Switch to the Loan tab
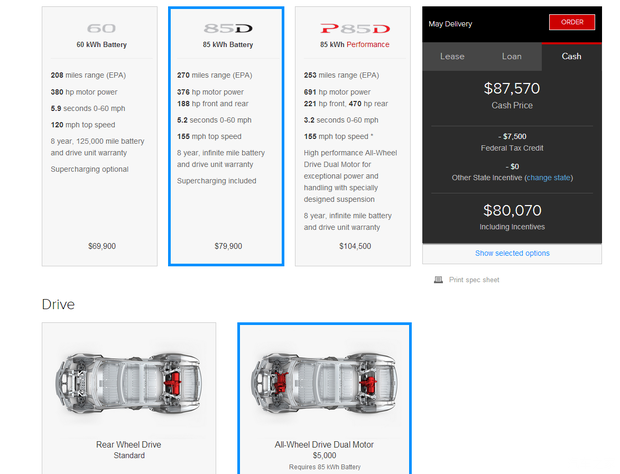 pyautogui.click(x=512, y=56)
